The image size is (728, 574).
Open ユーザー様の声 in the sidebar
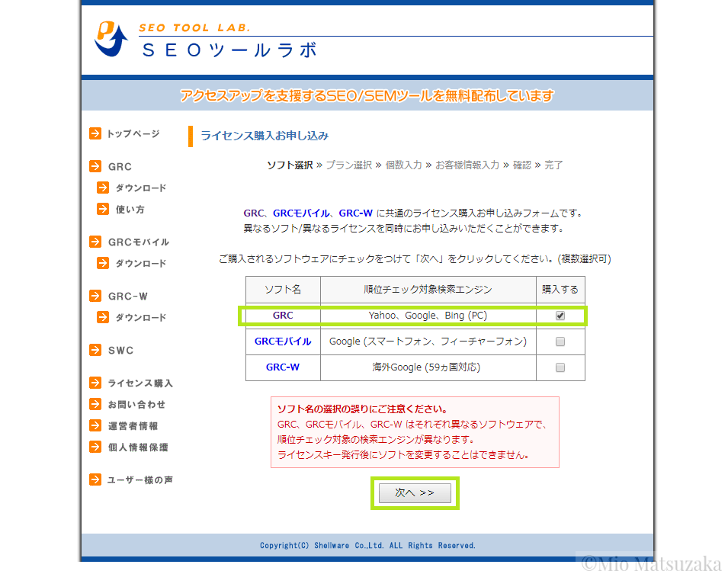pos(140,479)
